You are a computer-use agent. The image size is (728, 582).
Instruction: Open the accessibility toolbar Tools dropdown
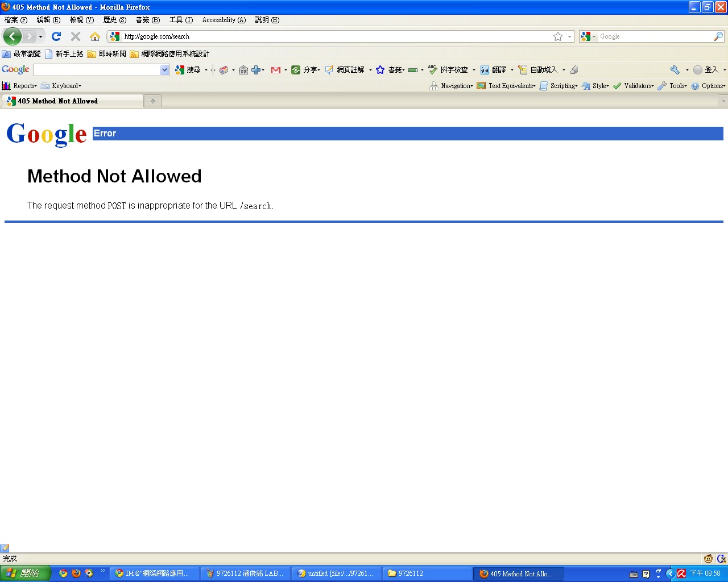pyautogui.click(x=672, y=86)
